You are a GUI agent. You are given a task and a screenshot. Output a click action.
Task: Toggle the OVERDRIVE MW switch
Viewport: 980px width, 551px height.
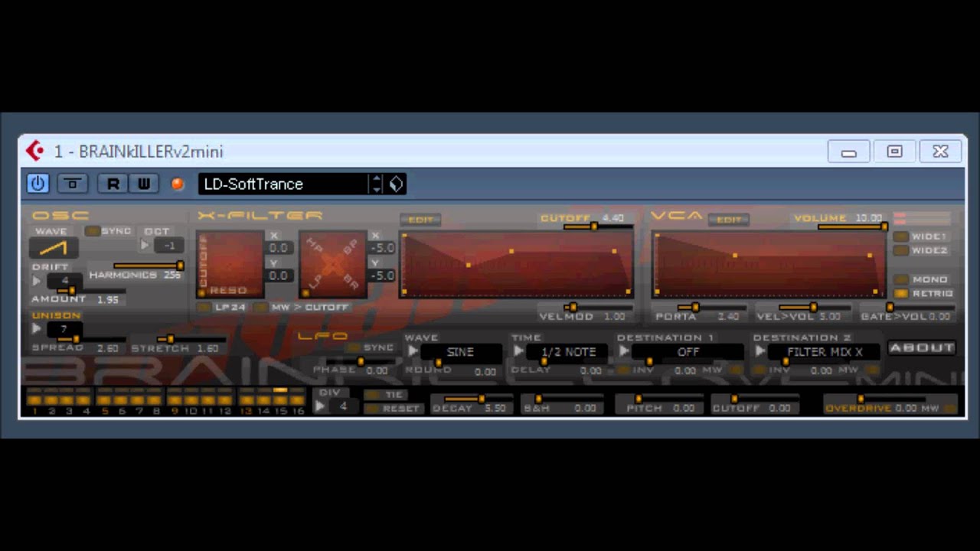pyautogui.click(x=949, y=408)
